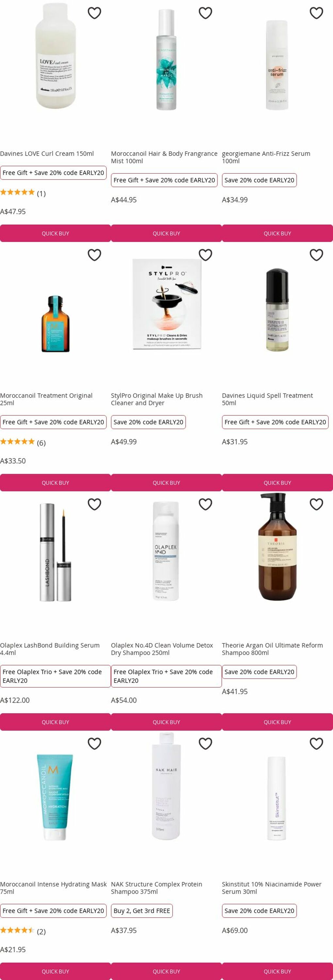Click heart icon on Davines Liquid Spell
This screenshot has width=333, height=980.
point(316,255)
